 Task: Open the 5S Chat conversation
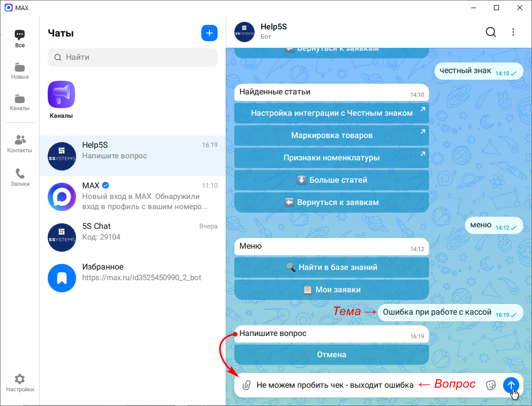[133, 237]
